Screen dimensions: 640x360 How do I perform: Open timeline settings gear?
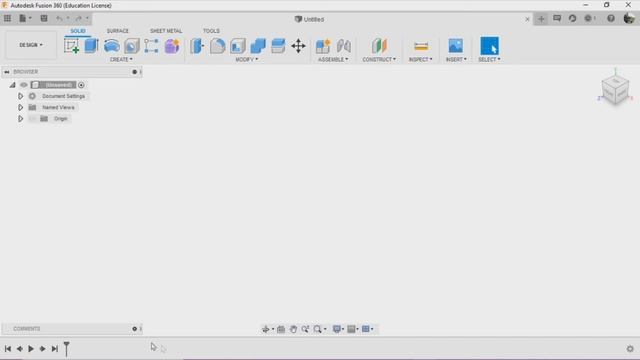click(x=630, y=349)
